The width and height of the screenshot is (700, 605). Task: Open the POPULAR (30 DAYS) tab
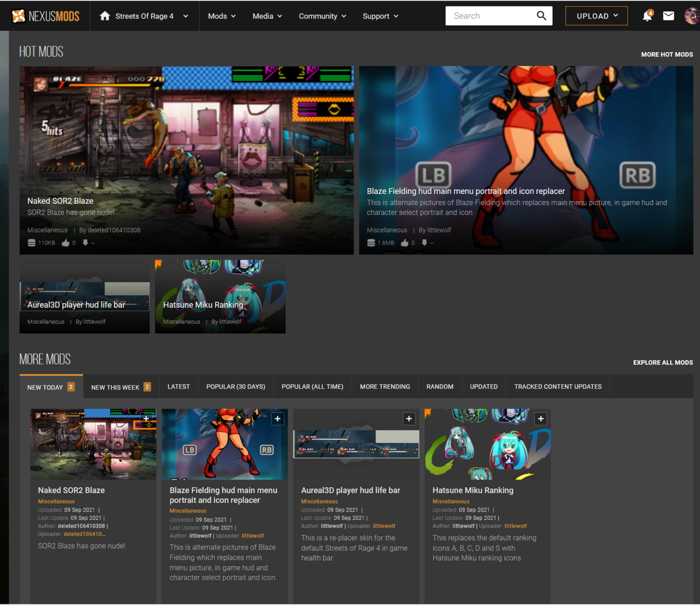pos(236,387)
